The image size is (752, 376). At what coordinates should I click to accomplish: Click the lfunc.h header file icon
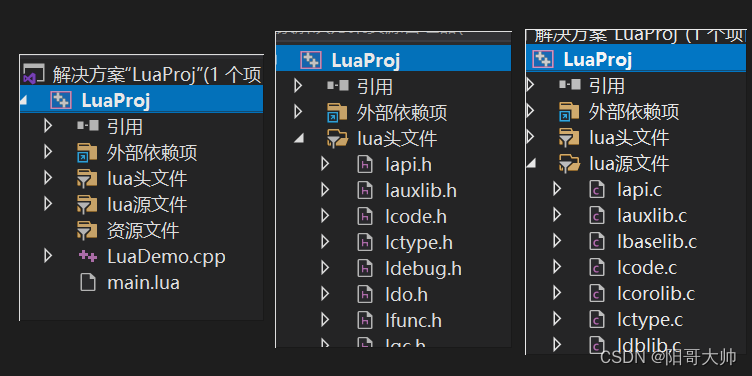coord(365,320)
